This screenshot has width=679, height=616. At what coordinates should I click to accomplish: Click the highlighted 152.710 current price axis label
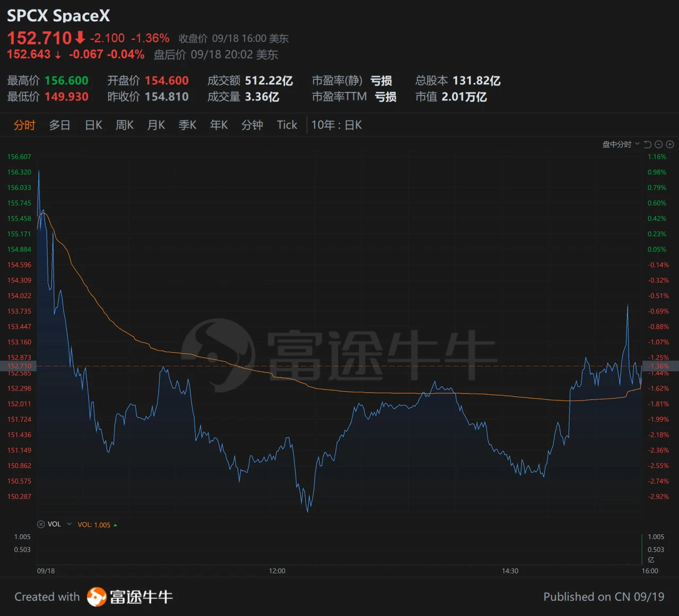click(x=19, y=366)
